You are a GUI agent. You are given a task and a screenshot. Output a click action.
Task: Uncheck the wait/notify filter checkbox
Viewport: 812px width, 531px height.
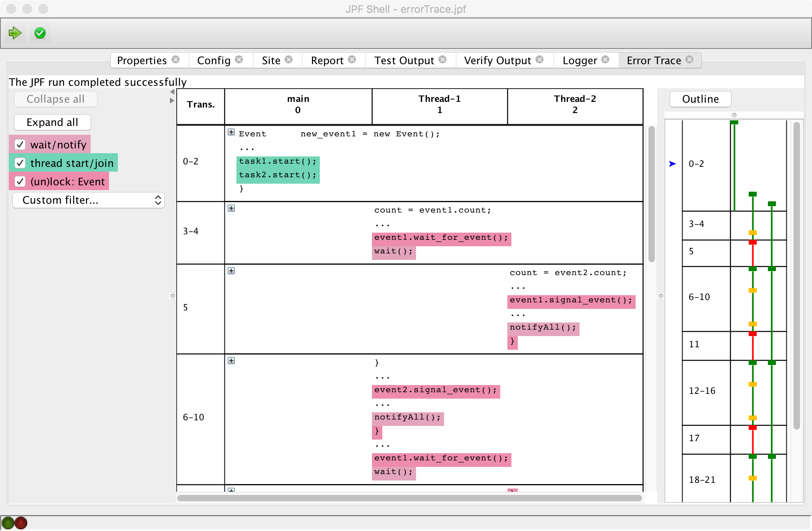tap(20, 144)
